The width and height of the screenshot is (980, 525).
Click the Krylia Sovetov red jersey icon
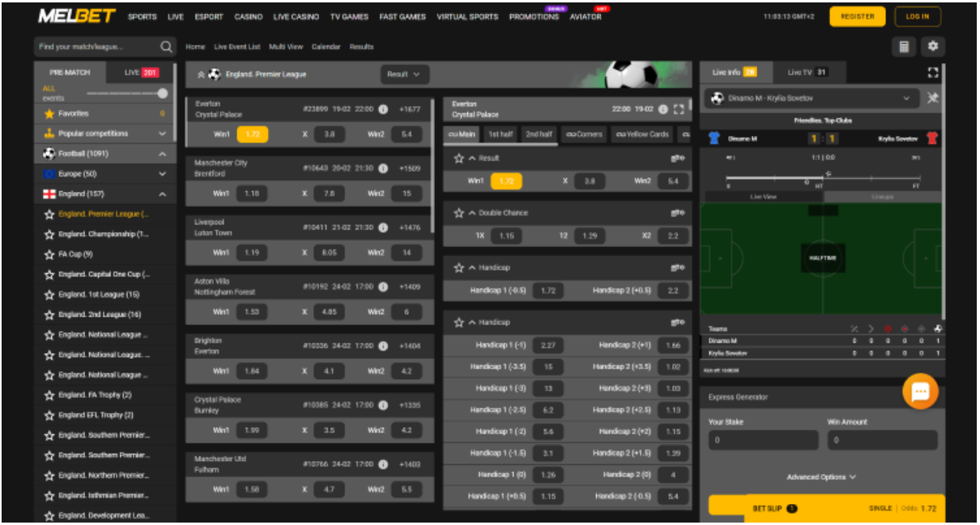(932, 139)
